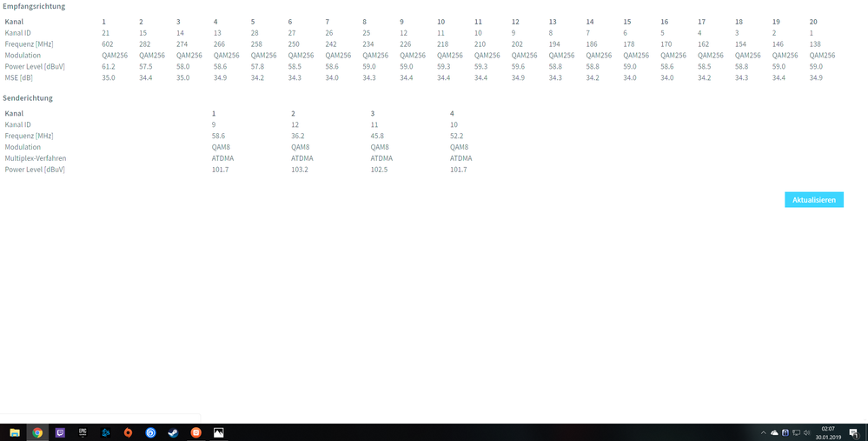This screenshot has width=868, height=441.
Task: Click upstream power level 102.5
Action: [379, 170]
